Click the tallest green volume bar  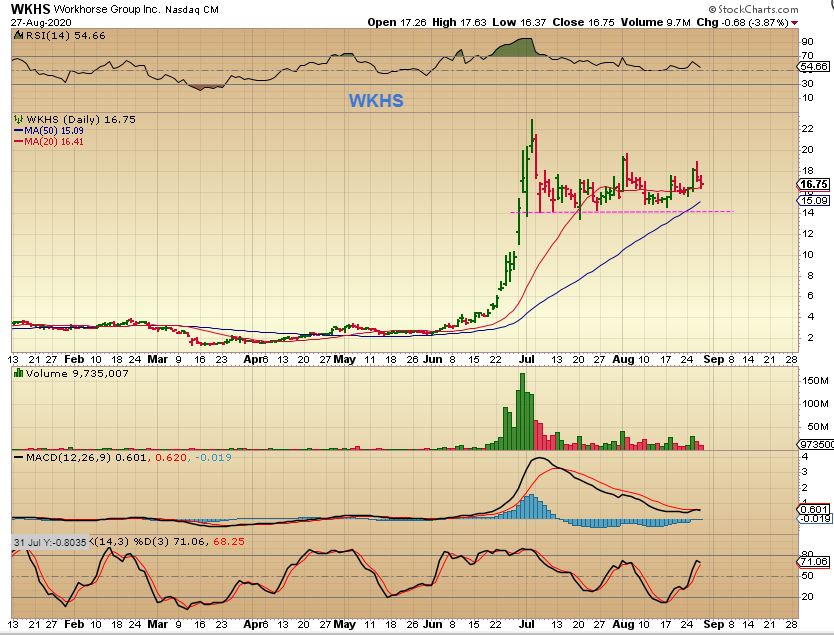(522, 412)
